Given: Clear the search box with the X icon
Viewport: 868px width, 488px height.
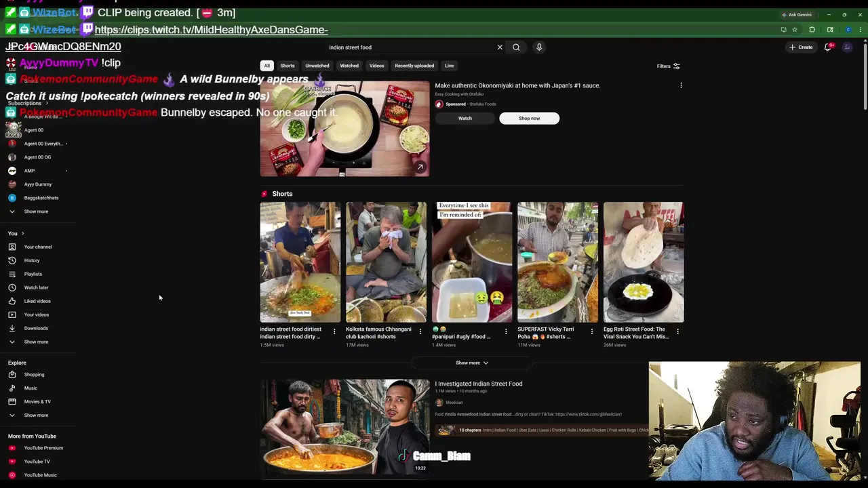Looking at the screenshot, I should tap(500, 47).
